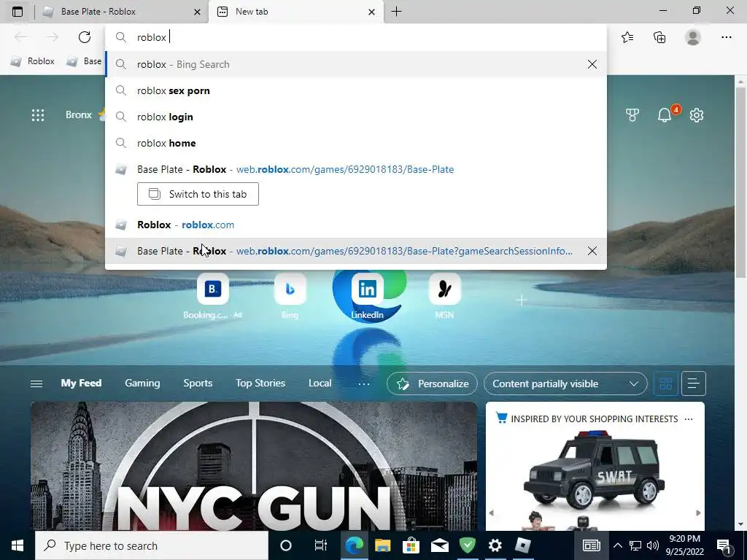This screenshot has height=560, width=747.
Task: Close the Base Plate - Roblox tab
Action: [197, 12]
